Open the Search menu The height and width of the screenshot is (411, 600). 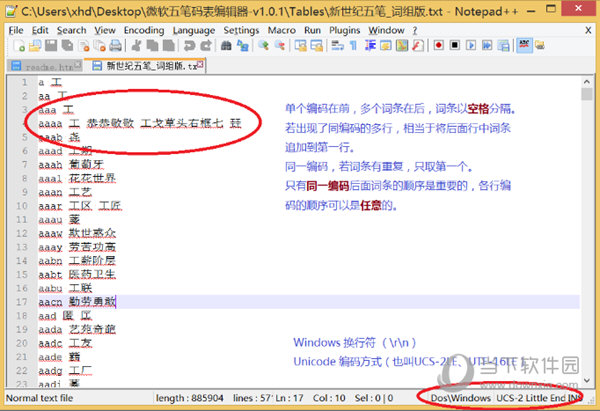[x=72, y=30]
